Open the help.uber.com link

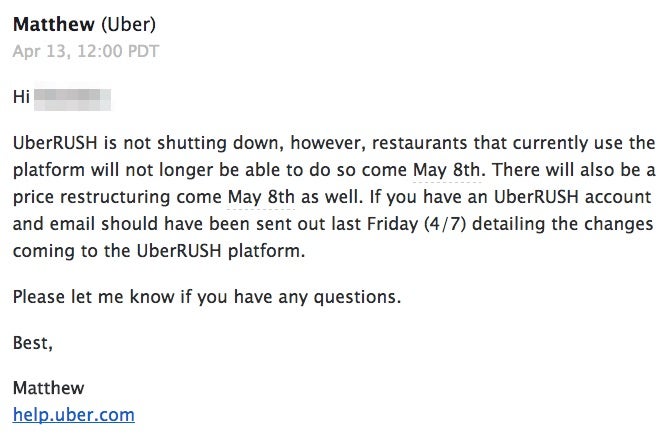coord(74,414)
